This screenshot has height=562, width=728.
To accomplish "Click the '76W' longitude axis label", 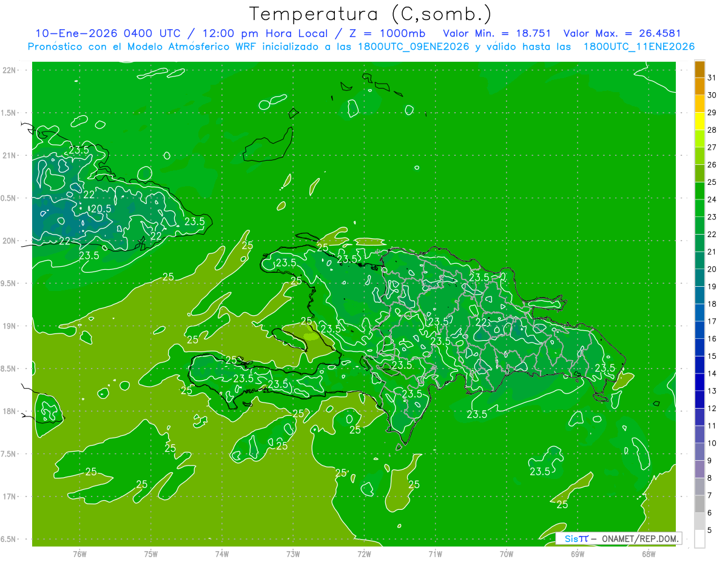I will tap(79, 554).
